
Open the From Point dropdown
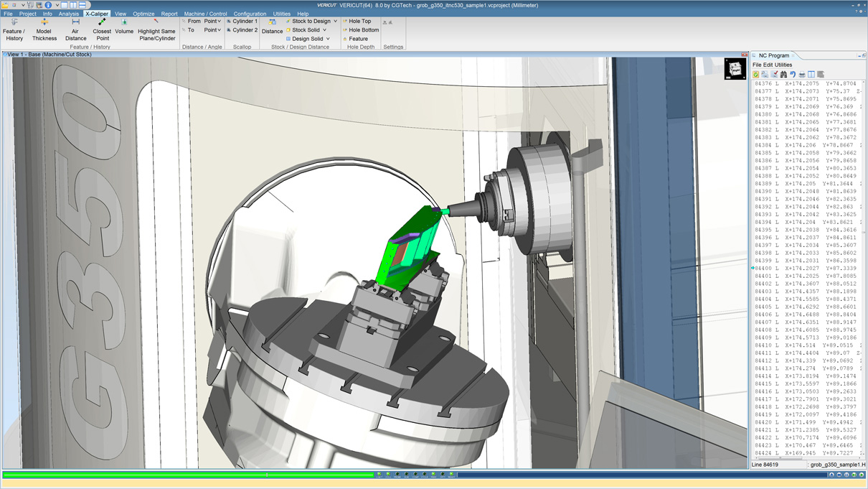coord(212,22)
